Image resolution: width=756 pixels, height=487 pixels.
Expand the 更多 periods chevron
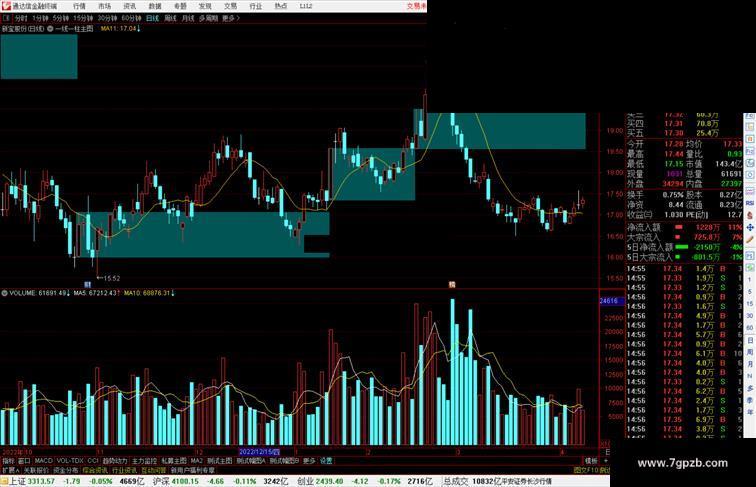231,18
